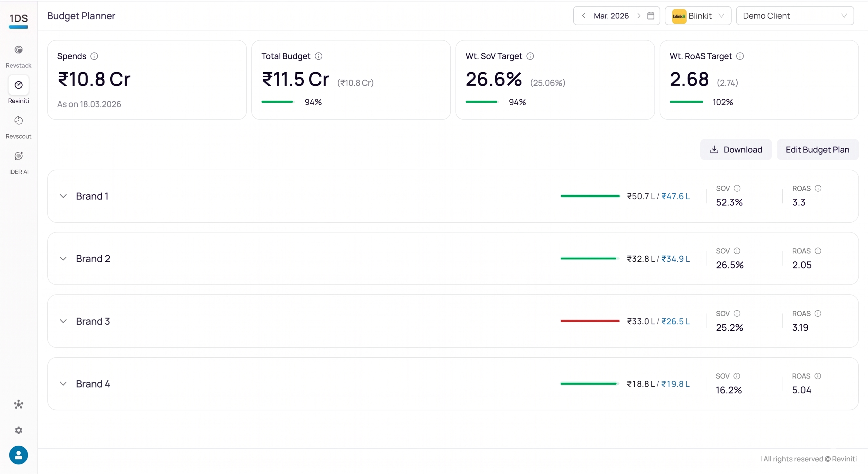Open the Revscout sidebar icon
Viewport: 868px width, 474px height.
19,121
